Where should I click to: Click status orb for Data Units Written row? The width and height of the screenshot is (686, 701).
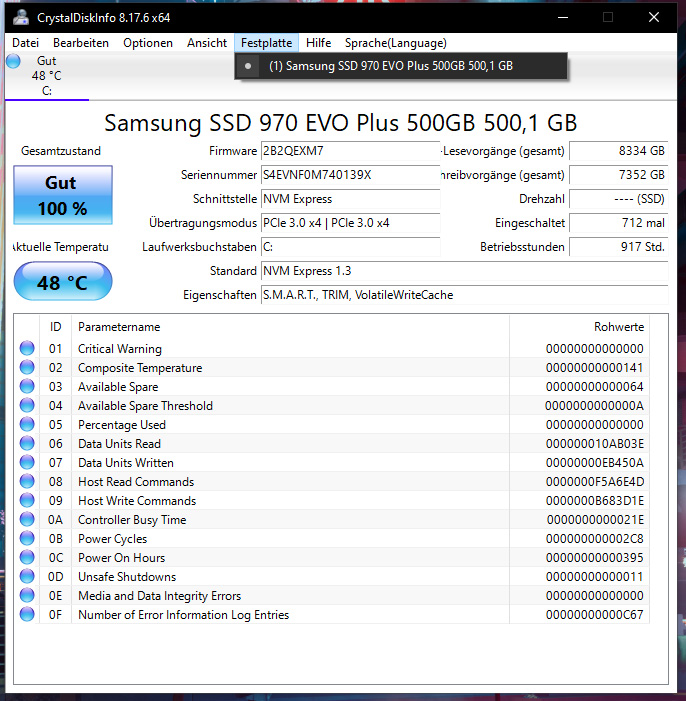coord(27,462)
